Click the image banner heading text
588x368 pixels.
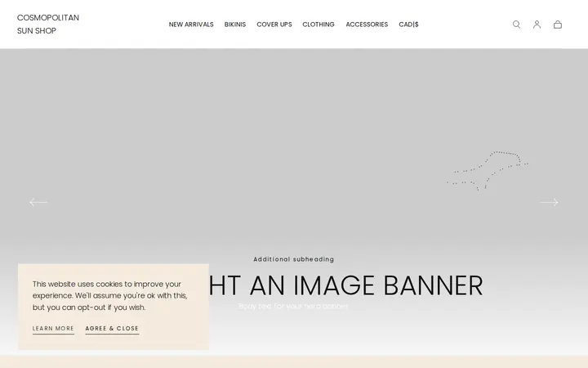[x=345, y=285]
